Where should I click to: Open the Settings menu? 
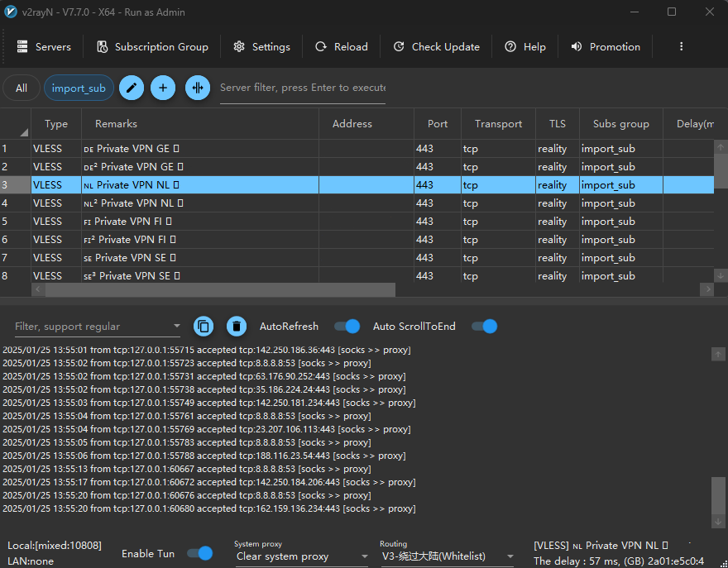261,47
